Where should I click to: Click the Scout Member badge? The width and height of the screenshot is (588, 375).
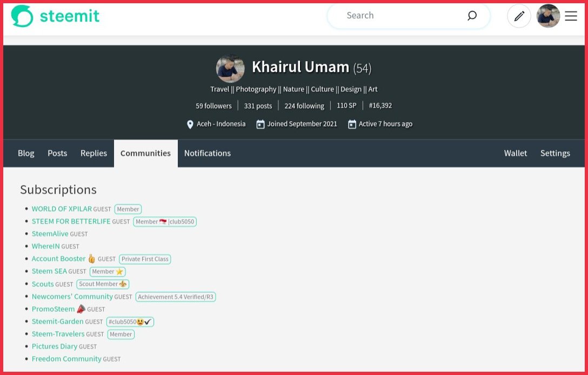point(103,284)
